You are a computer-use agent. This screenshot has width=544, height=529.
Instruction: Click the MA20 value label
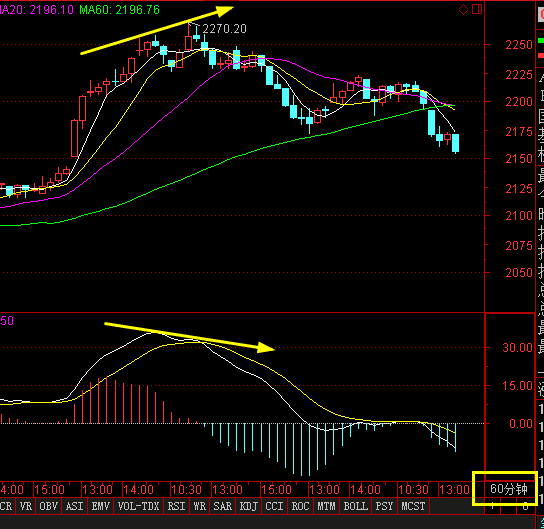(36, 10)
